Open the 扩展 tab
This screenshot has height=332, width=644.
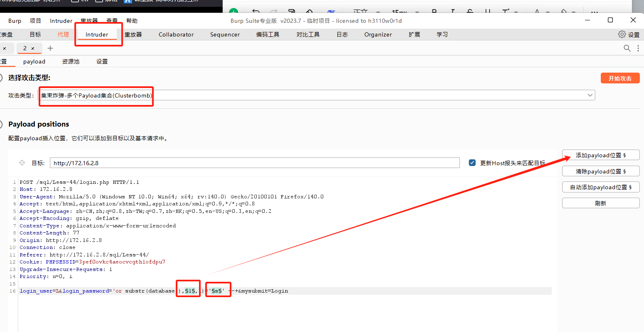(414, 34)
